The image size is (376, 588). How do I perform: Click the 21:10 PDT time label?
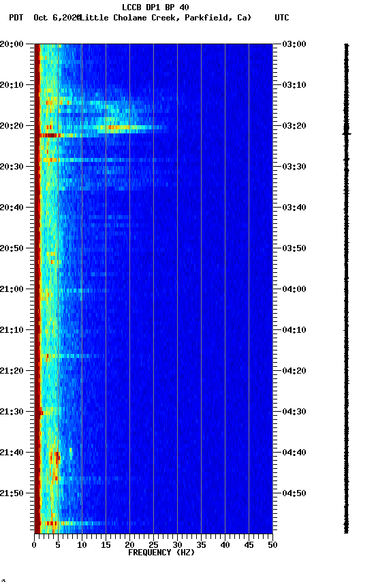tap(12, 330)
